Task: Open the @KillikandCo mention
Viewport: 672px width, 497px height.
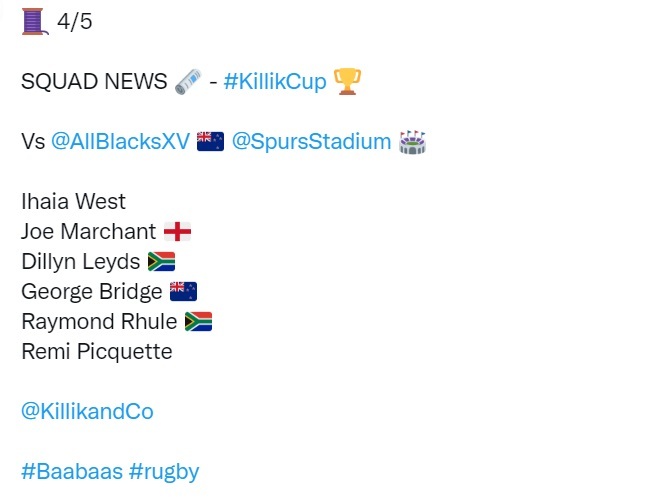Action: (x=87, y=411)
